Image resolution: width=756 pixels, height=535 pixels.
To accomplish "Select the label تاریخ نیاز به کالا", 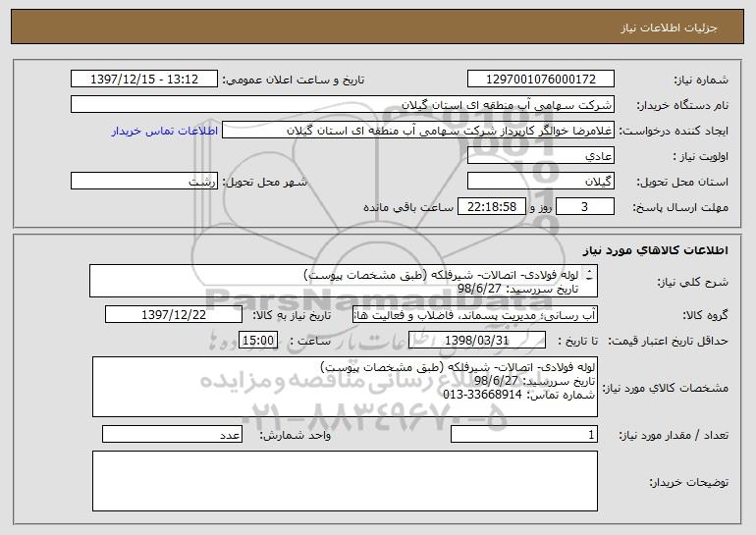I will pos(292,315).
